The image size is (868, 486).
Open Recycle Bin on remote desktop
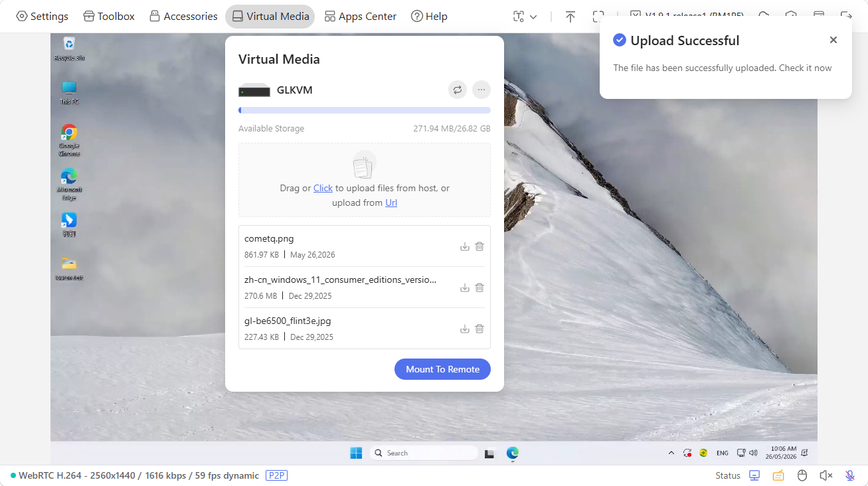69,49
